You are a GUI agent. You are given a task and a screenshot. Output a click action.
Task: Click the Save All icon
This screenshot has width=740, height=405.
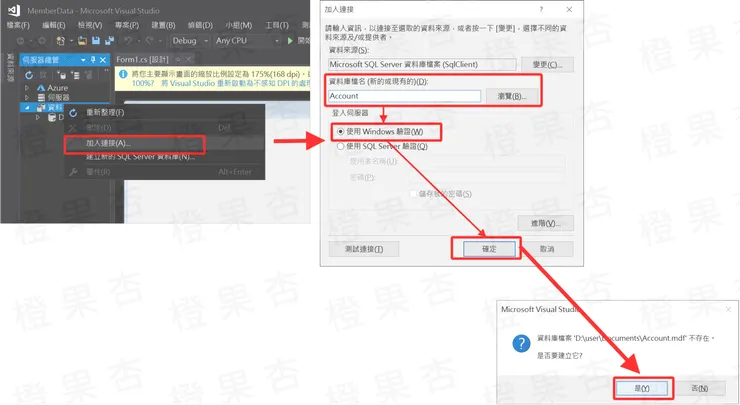pos(109,41)
